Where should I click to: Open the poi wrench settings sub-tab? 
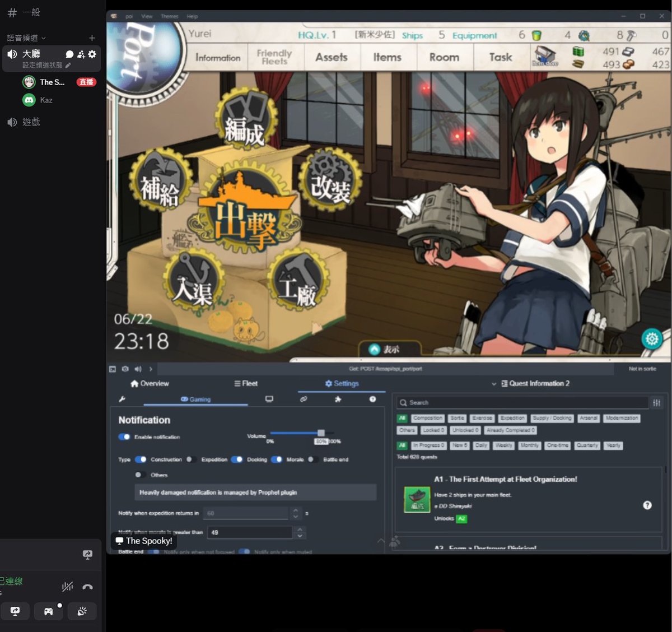[x=122, y=399]
